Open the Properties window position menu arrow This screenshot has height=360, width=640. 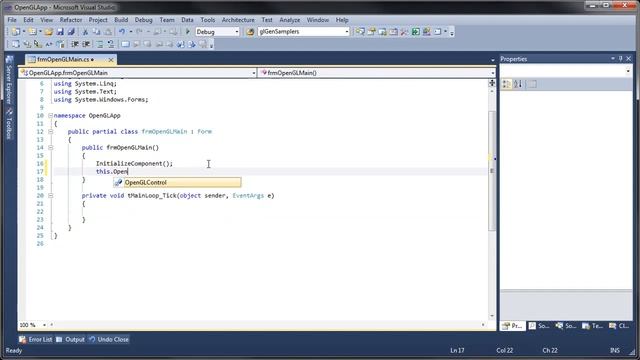(613, 59)
